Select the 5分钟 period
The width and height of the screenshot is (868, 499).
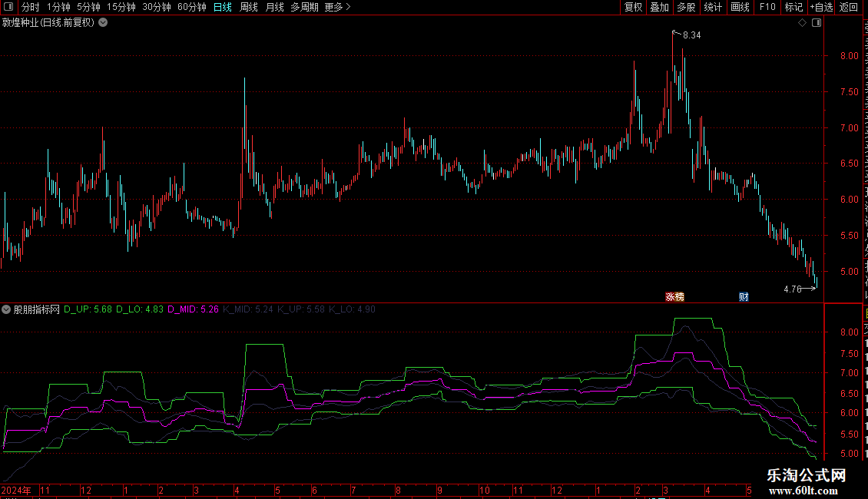pos(88,7)
